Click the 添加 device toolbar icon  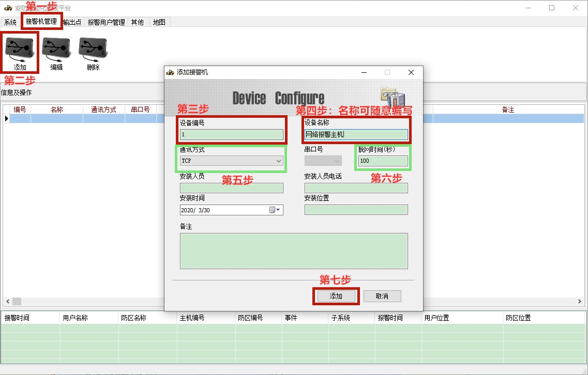[20, 50]
